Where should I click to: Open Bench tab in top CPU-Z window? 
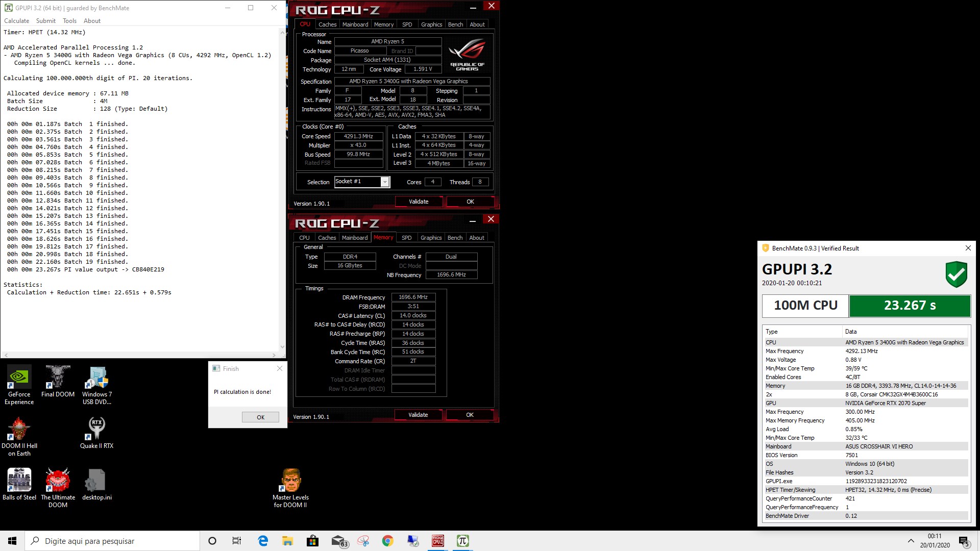coord(455,24)
